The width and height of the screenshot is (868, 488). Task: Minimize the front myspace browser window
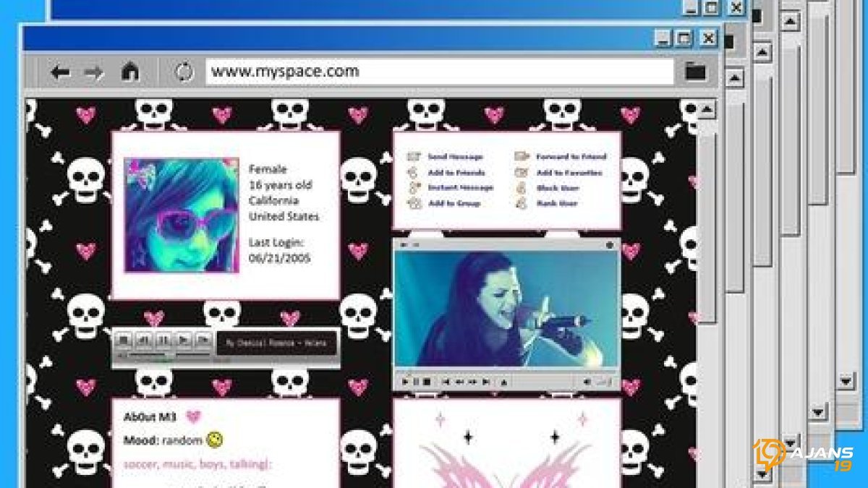pyautogui.click(x=664, y=38)
